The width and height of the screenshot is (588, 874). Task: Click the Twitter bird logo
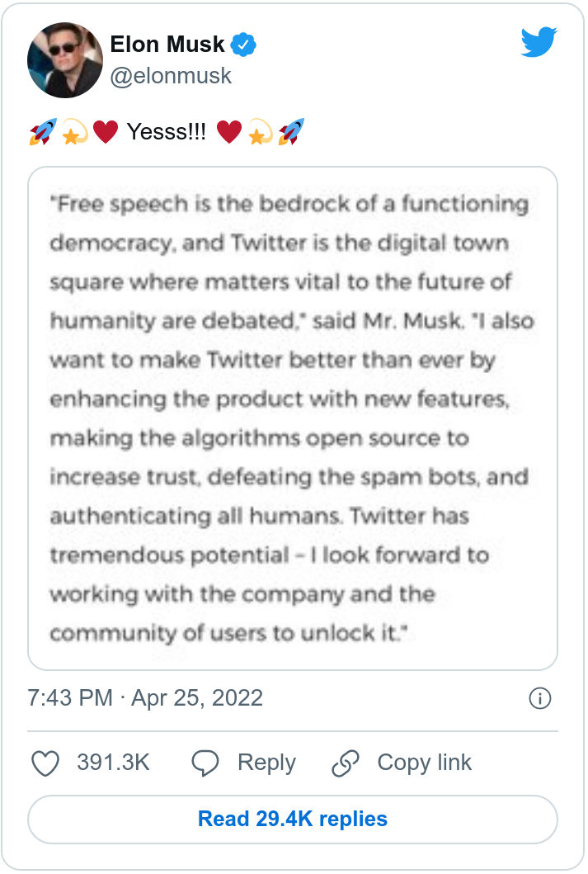[x=539, y=42]
